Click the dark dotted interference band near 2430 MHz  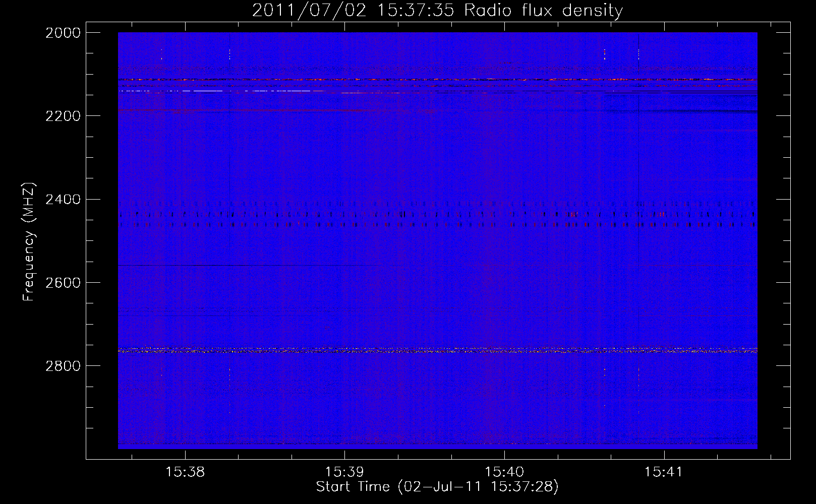click(x=437, y=215)
